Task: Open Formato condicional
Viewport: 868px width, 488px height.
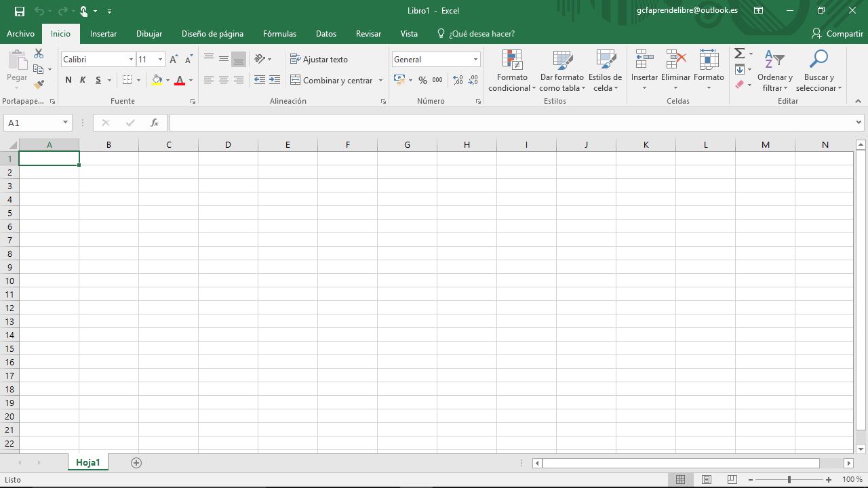Action: coord(512,70)
